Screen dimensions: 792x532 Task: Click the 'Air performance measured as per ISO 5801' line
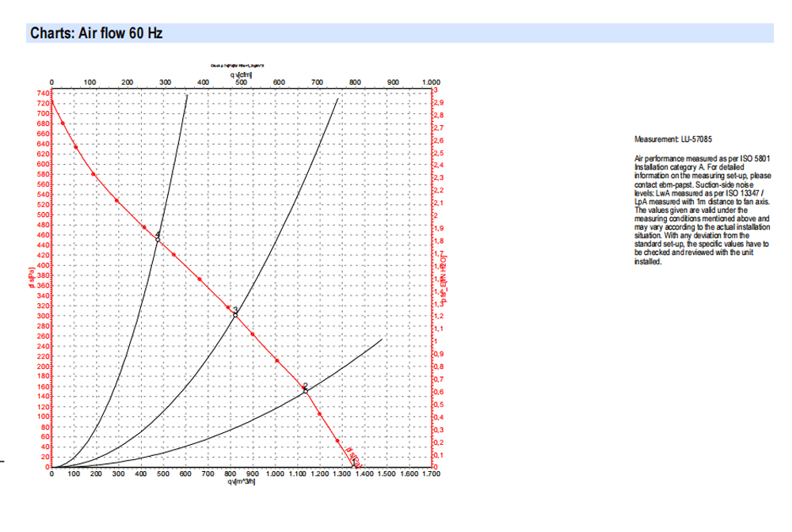pyautogui.click(x=702, y=158)
